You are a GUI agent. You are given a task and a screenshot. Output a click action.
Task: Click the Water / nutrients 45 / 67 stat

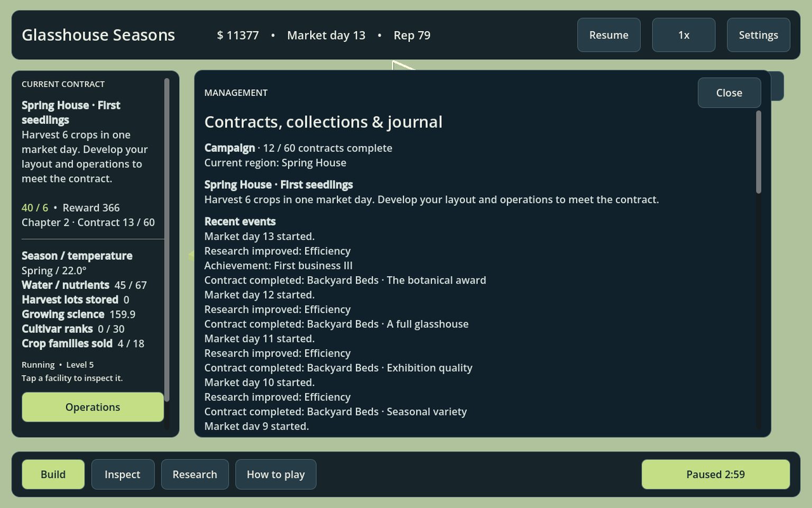(x=84, y=285)
